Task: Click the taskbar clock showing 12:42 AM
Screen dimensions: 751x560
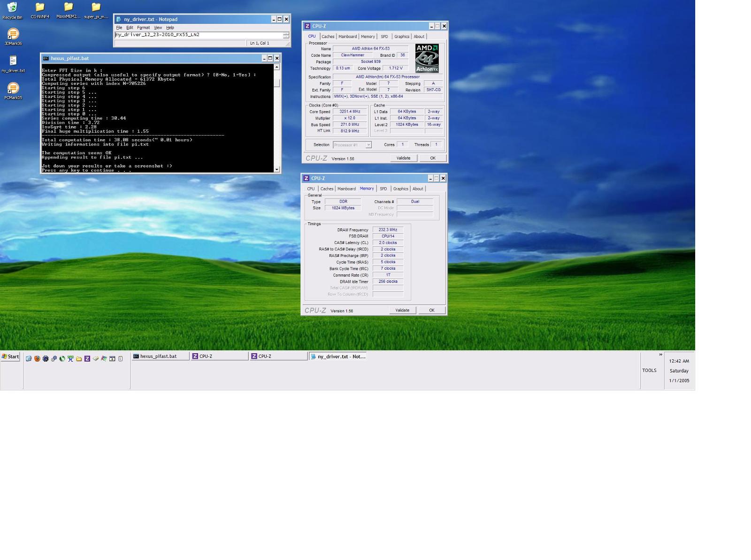Action: click(679, 361)
